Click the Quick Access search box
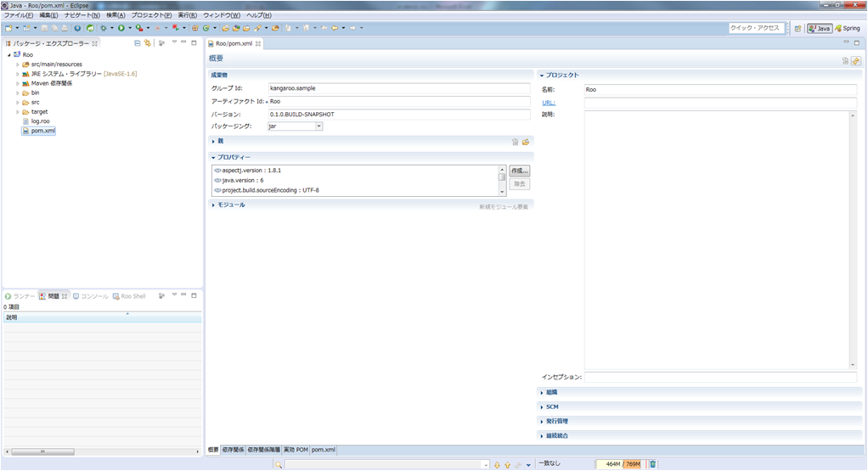This screenshot has height=471, width=868. pos(756,28)
